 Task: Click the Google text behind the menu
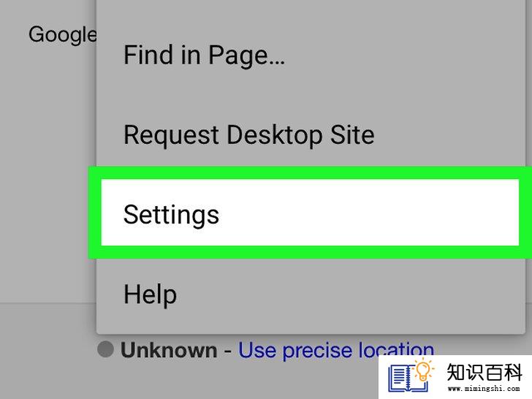[x=62, y=35]
